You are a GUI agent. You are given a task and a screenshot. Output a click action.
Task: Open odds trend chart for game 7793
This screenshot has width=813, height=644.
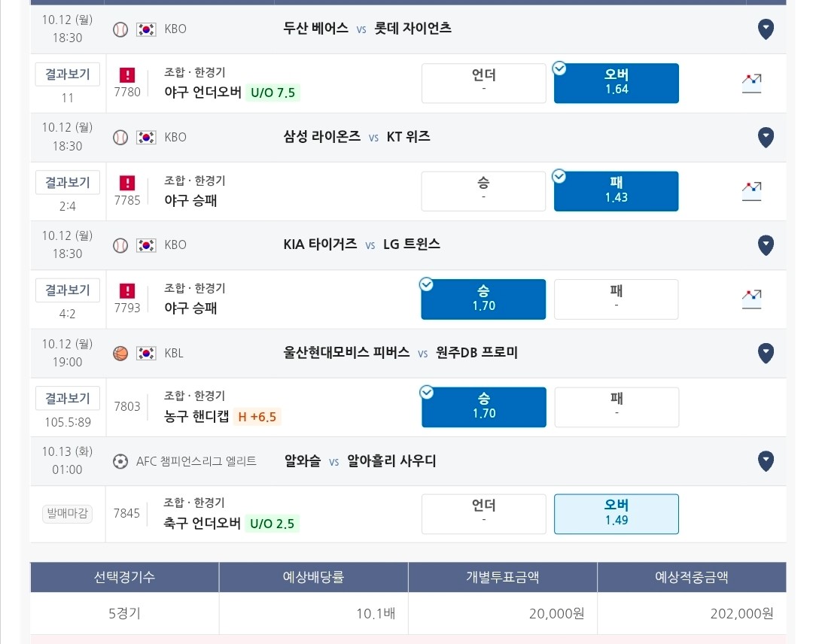point(751,299)
